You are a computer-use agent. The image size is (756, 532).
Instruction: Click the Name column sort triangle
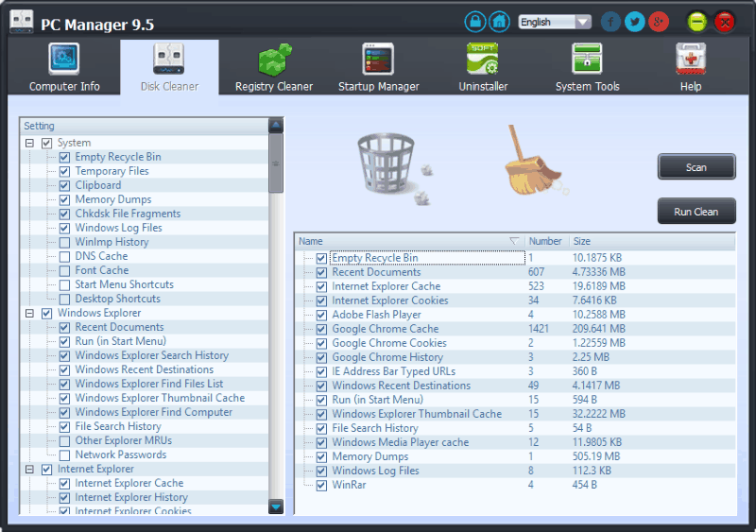pyautogui.click(x=514, y=241)
